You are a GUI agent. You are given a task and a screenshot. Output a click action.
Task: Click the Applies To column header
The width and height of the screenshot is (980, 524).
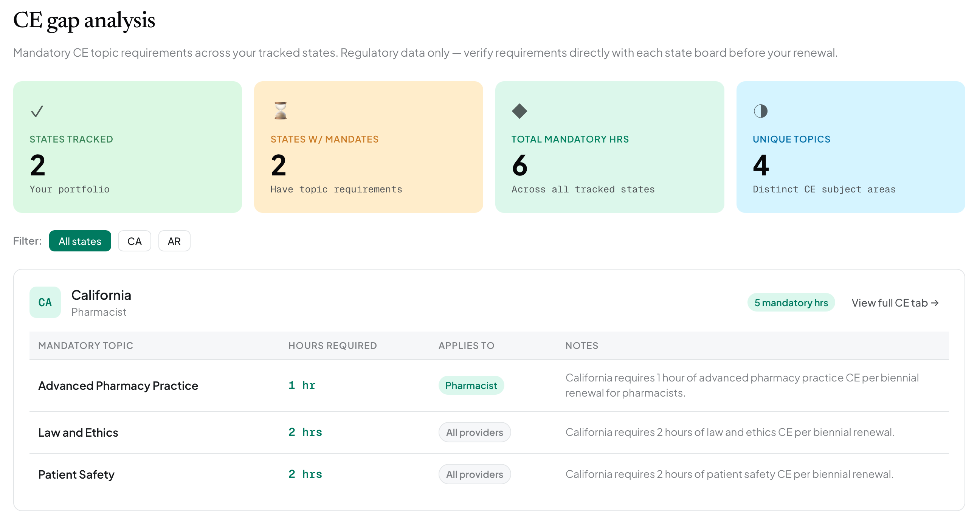click(x=466, y=345)
